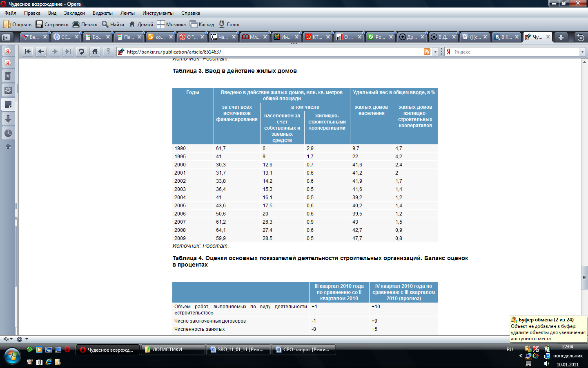Open the status bar view dropdown arrow
This screenshot has height=368, width=588.
point(27,339)
